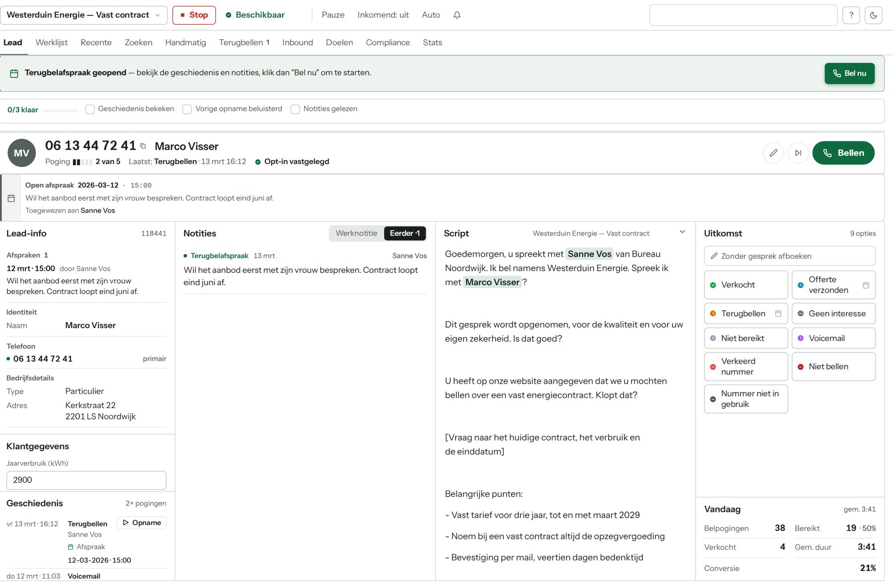Check Vorige opname beluisterd checkbox
Screen dimensions: 893x588
click(187, 109)
